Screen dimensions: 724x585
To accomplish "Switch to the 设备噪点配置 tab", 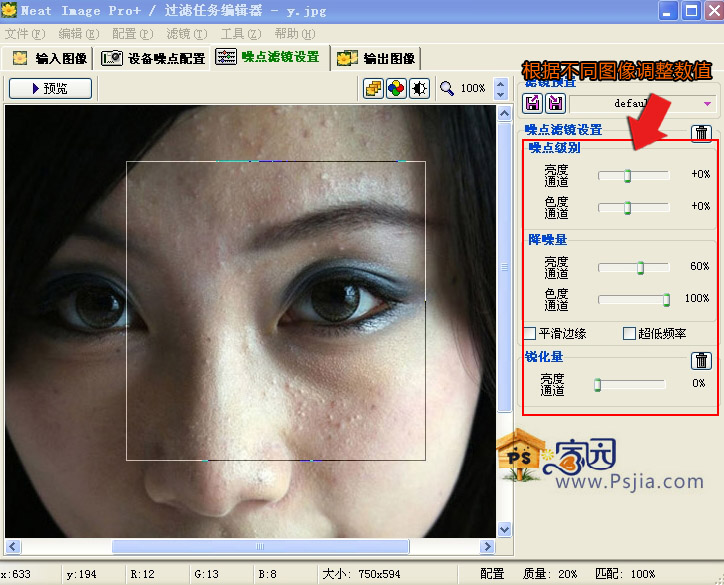I will tap(156, 58).
